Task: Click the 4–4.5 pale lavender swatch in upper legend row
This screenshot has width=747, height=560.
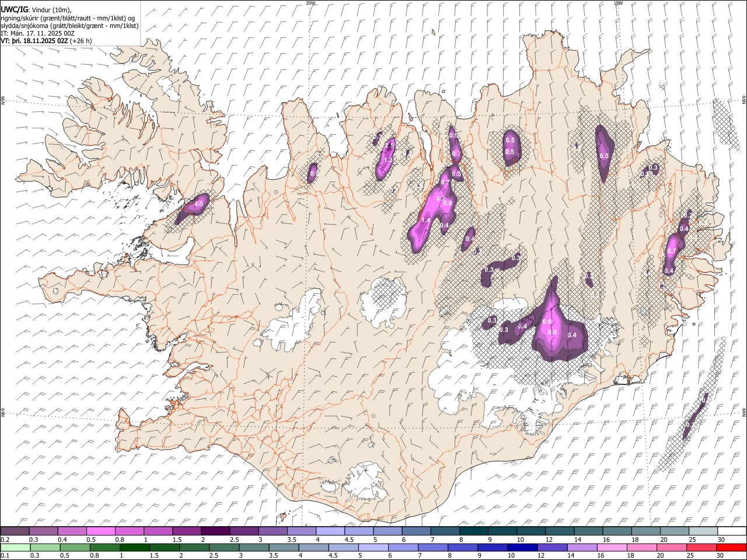Action: (330, 531)
